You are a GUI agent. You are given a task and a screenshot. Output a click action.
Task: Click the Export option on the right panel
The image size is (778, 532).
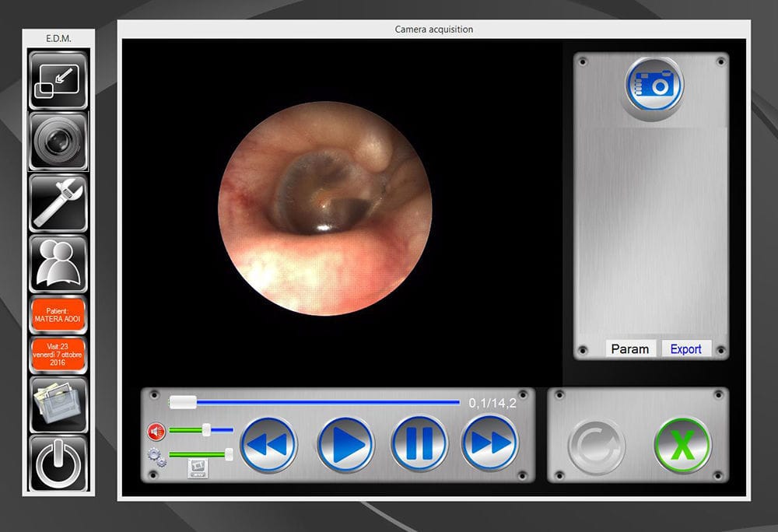coord(685,348)
